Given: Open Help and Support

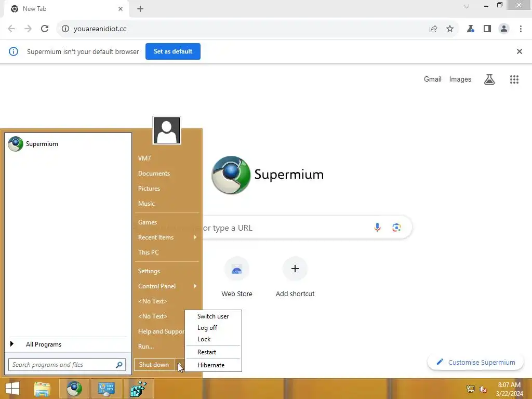Looking at the screenshot, I should click(x=161, y=331).
